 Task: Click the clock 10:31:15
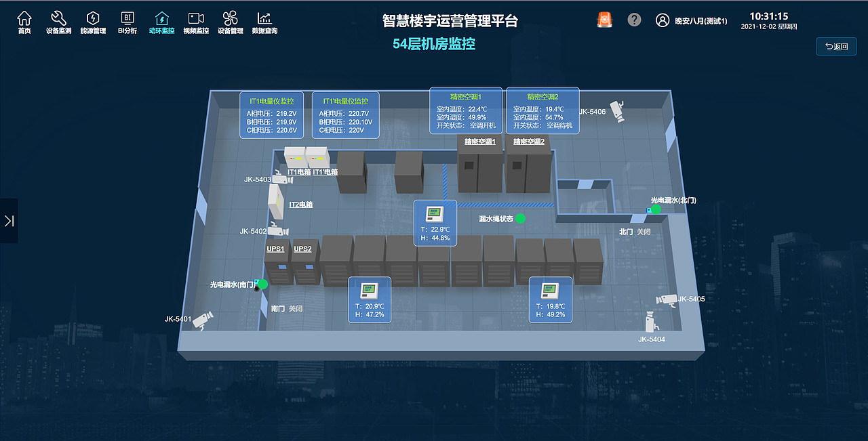(769, 16)
